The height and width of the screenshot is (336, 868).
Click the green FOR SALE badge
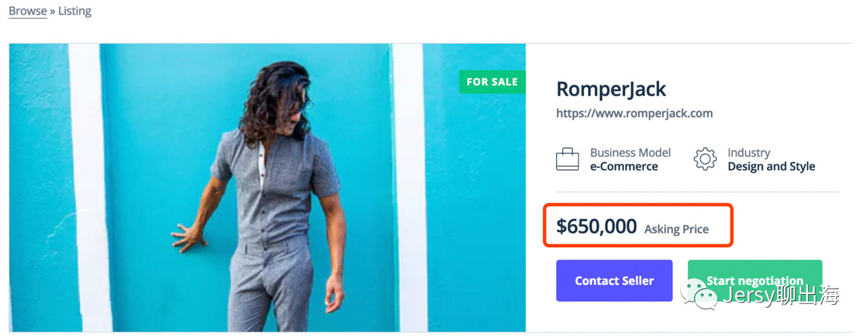(x=492, y=82)
